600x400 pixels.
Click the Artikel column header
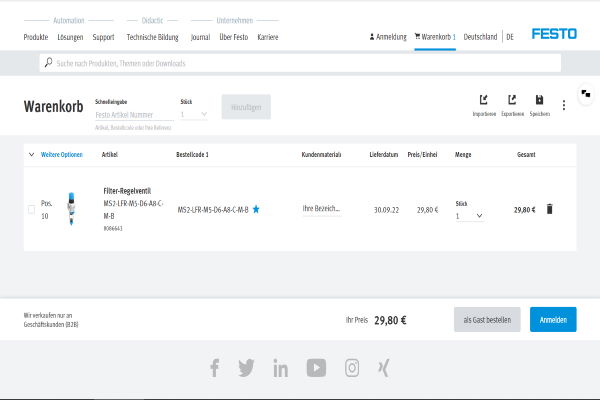pos(109,155)
